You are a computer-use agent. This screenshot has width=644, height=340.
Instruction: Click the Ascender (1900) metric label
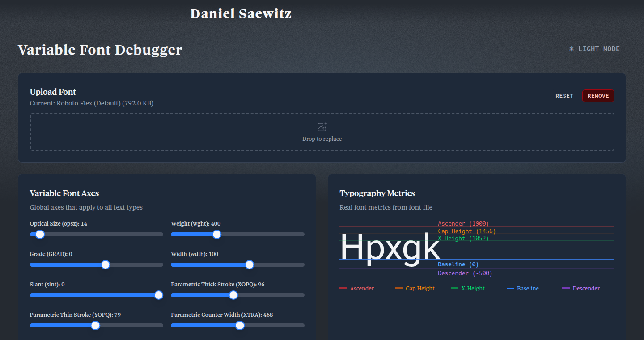463,223
